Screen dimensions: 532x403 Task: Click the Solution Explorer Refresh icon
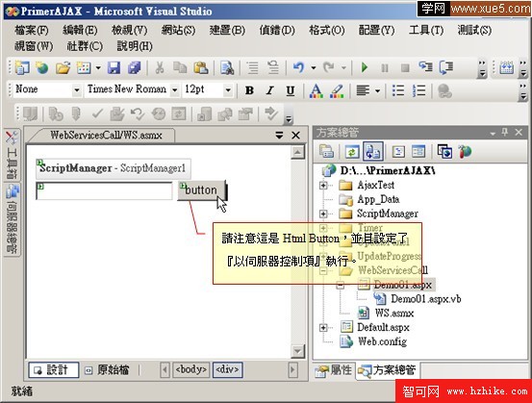[x=352, y=152]
